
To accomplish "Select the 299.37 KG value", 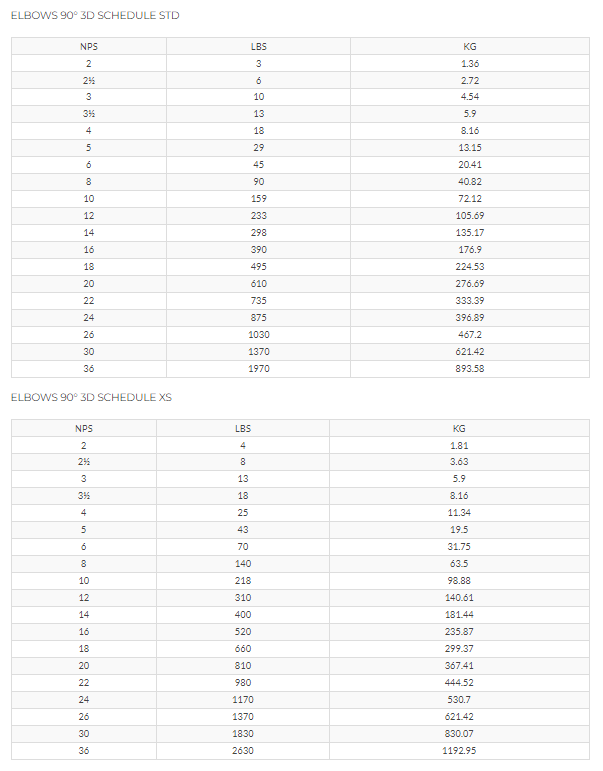I will [459, 649].
